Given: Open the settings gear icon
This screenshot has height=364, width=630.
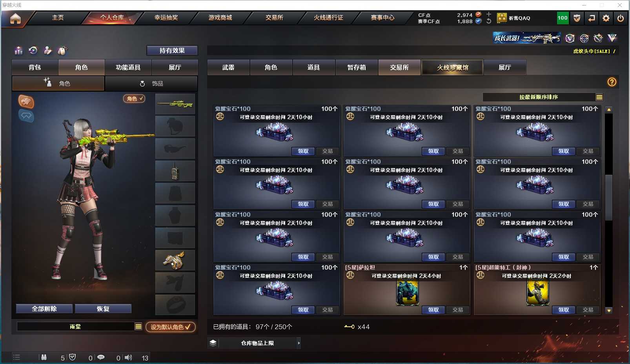Looking at the screenshot, I should point(606,18).
